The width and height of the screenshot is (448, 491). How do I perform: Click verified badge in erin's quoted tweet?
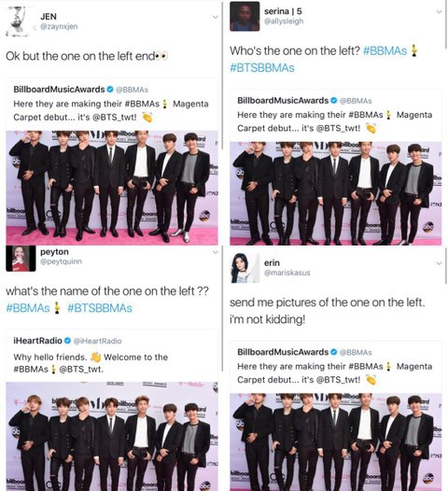[x=334, y=352]
